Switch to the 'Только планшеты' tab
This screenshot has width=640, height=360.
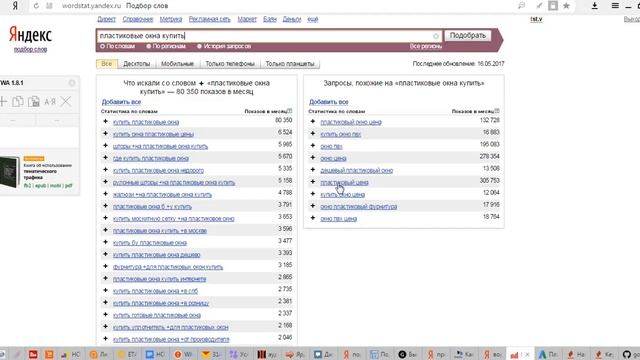(x=290, y=64)
